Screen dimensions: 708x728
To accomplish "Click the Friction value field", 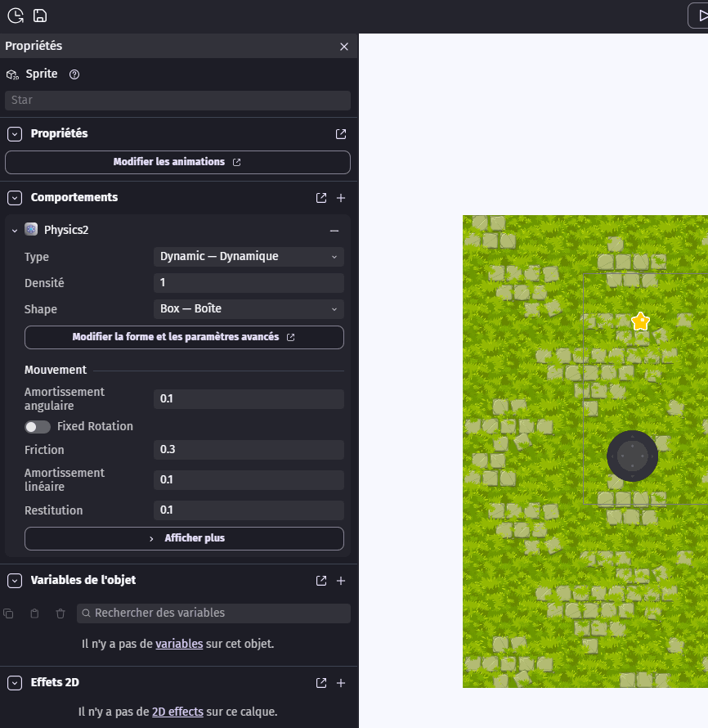I will click(249, 450).
